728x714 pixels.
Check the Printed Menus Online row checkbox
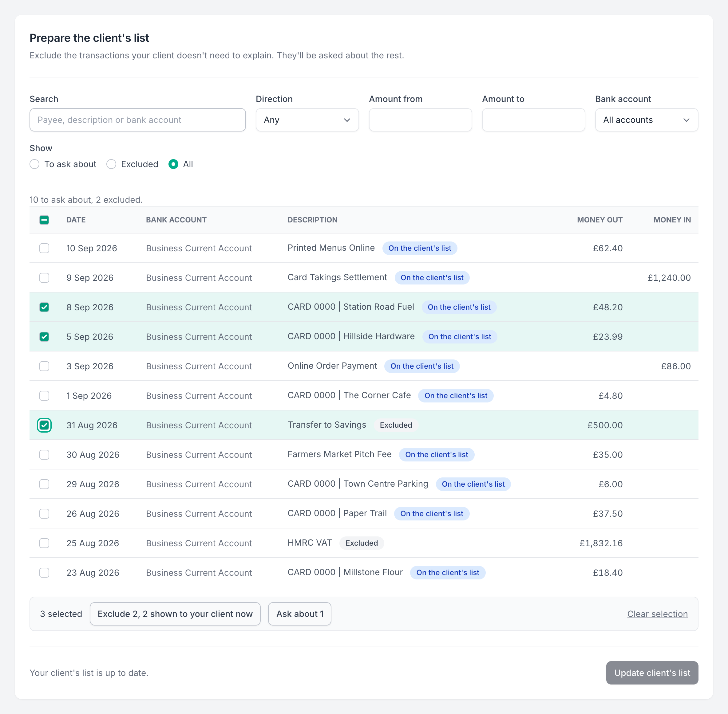pos(44,248)
